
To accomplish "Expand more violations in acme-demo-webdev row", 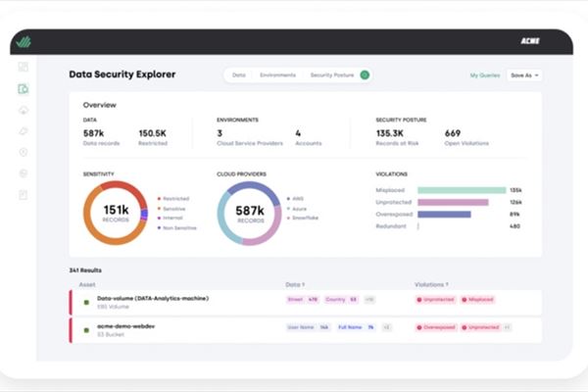I will click(x=507, y=327).
